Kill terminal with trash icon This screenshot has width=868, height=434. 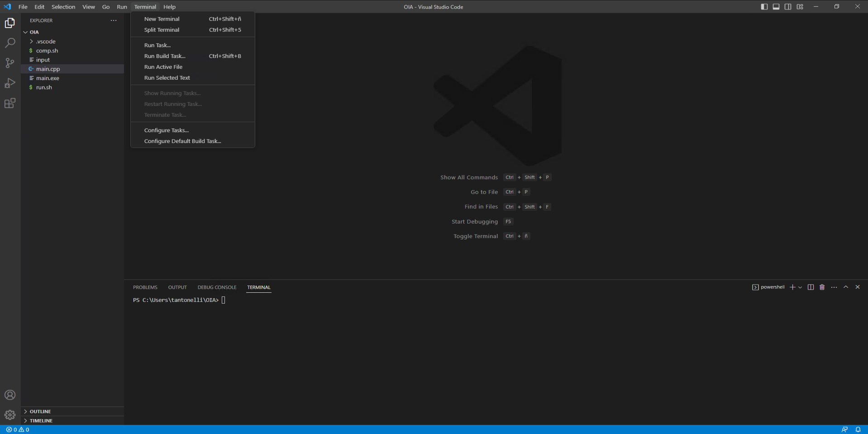(x=822, y=287)
